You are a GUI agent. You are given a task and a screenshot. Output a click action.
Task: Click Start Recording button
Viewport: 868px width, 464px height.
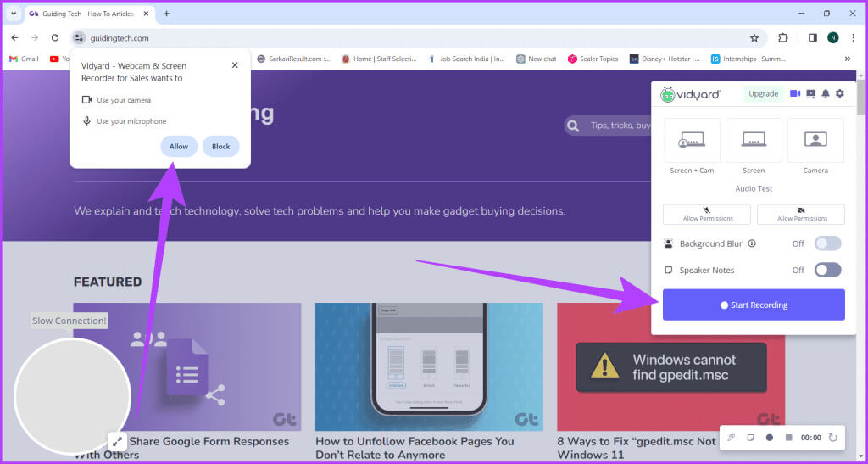754,305
